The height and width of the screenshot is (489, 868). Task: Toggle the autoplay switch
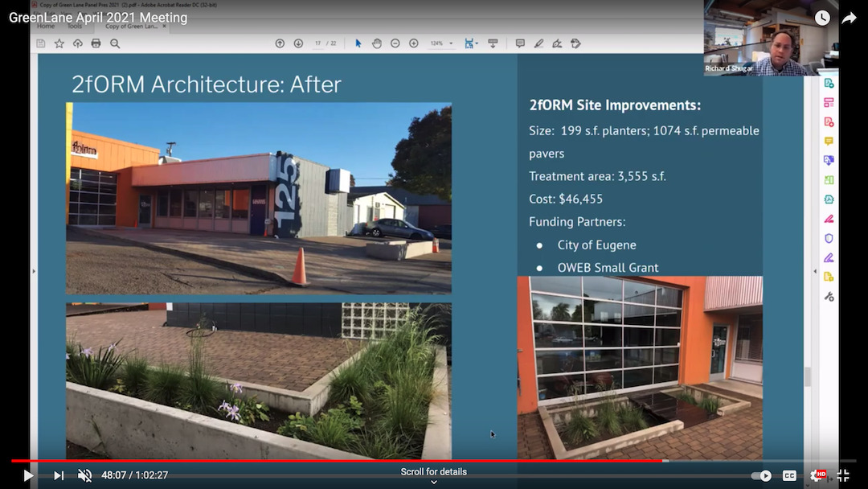(x=762, y=475)
